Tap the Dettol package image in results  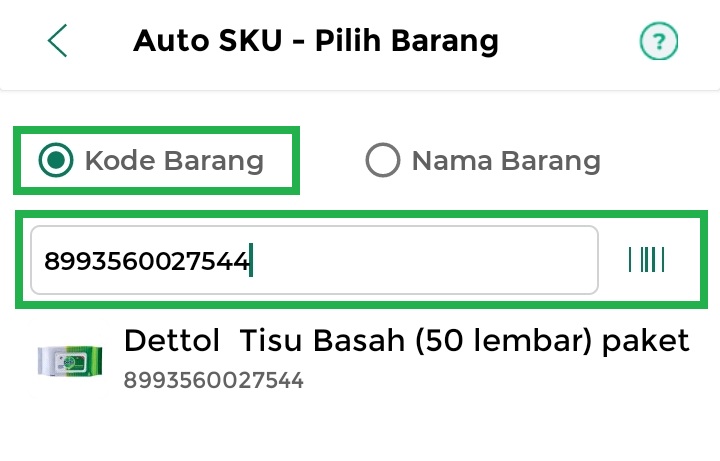[70, 359]
